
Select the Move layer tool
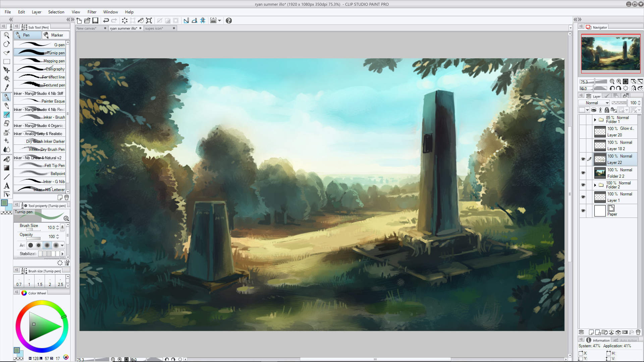click(x=6, y=70)
